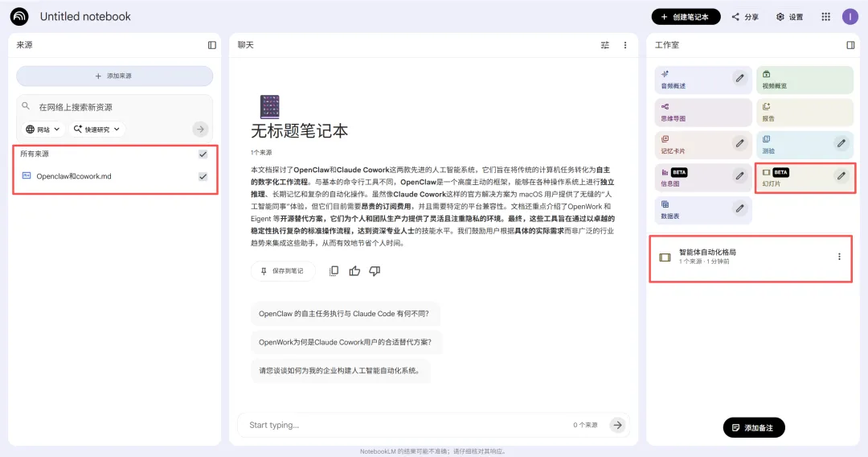This screenshot has width=868, height=457.
Task: Click the slide deck icon beside 智能体自动化格局
Action: pyautogui.click(x=665, y=257)
